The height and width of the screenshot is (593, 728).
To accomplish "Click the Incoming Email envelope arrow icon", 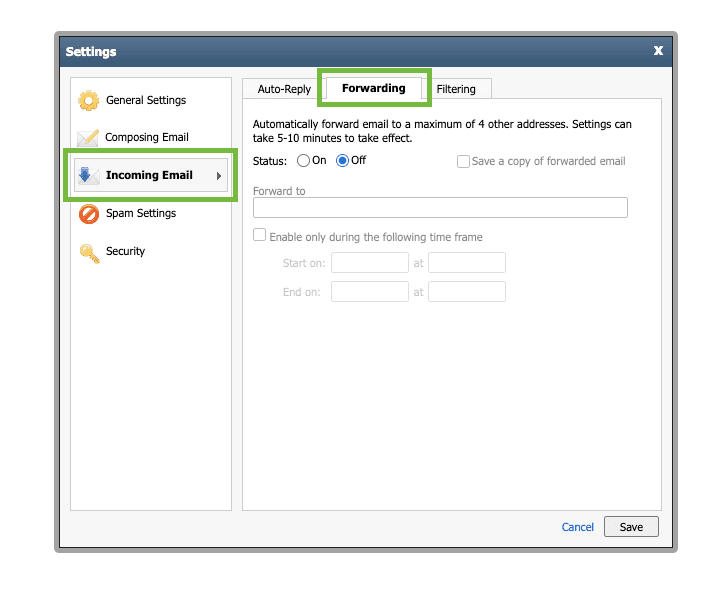I will click(88, 175).
